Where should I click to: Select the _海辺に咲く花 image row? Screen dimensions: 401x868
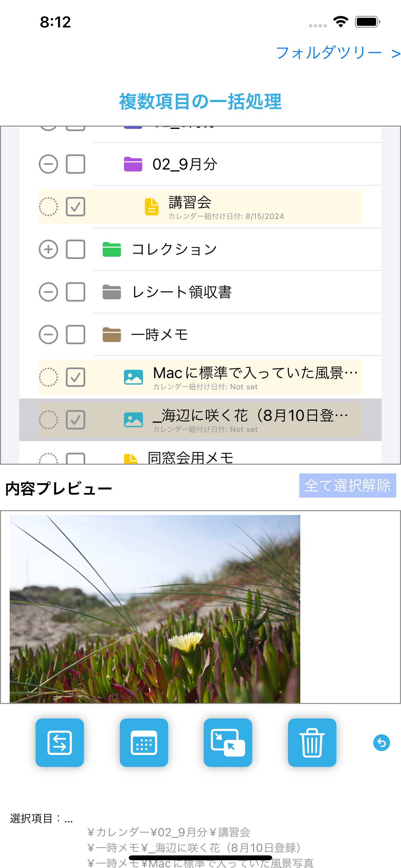pos(200,420)
